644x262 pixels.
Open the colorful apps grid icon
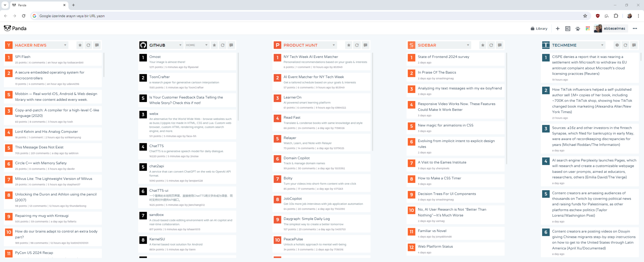point(588,29)
